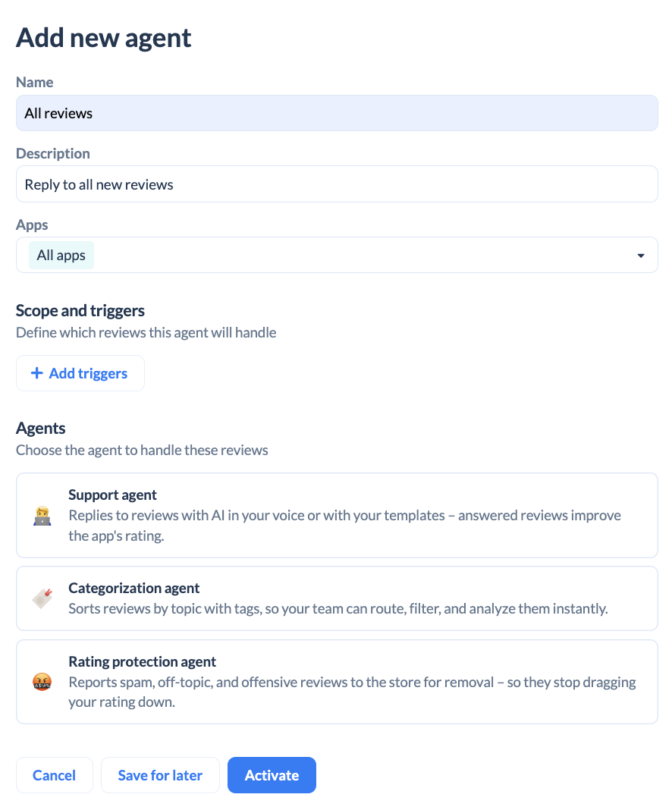Cancel adding the new agent
672x810 pixels.
[55, 775]
